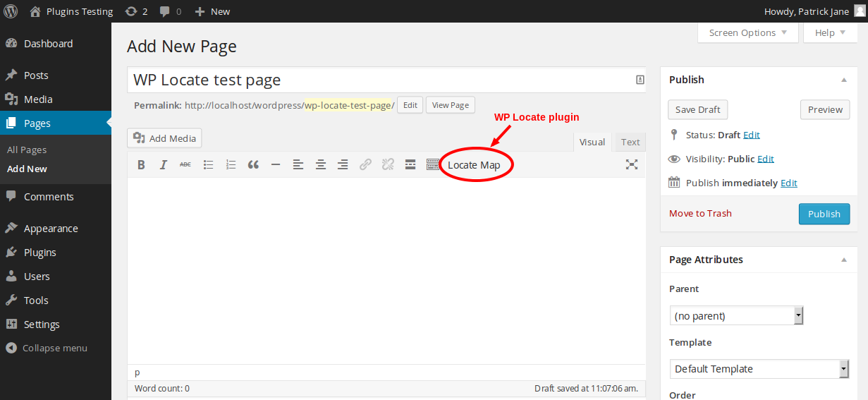Open the Template dropdown
Screen dimensions: 868x400
[759, 369]
